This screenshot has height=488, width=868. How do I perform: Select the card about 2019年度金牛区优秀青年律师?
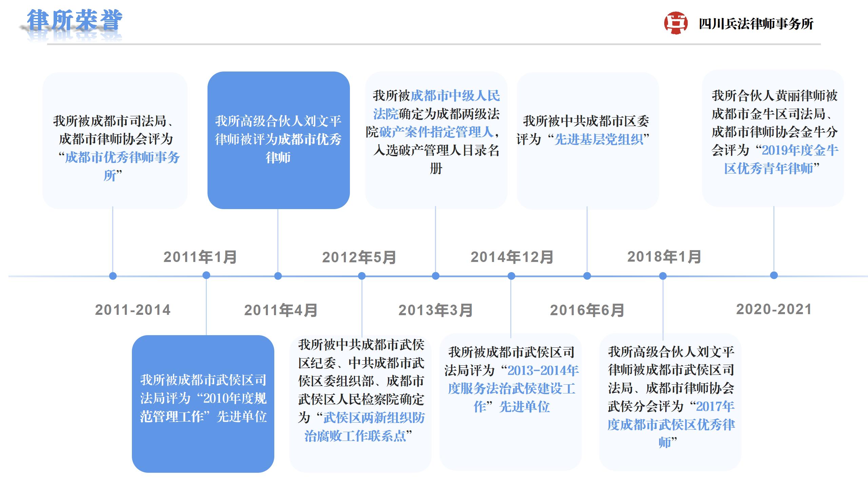[x=773, y=138]
